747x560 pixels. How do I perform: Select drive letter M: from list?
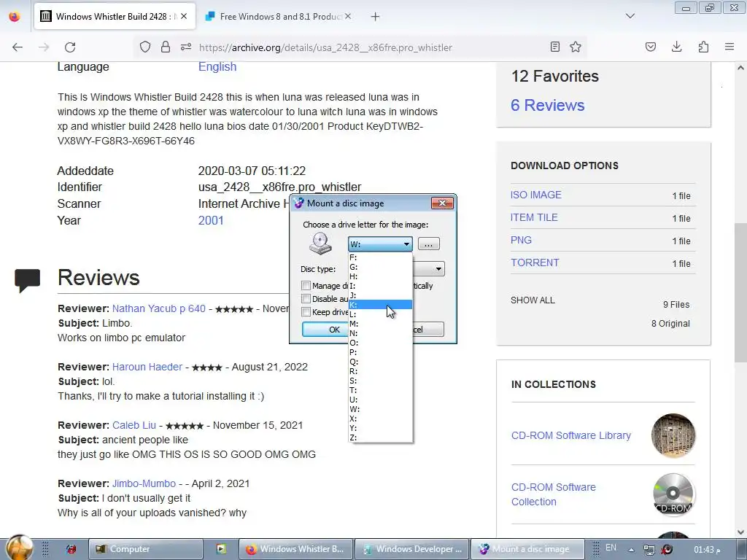click(x=380, y=324)
